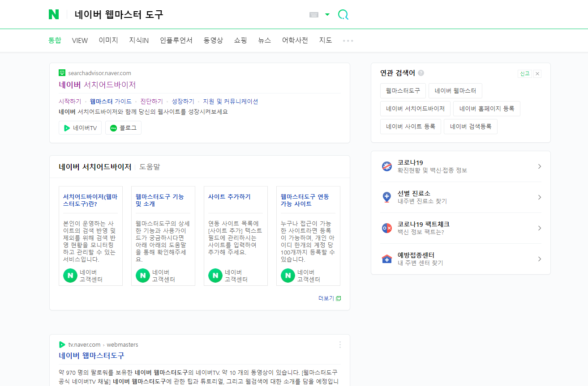Click the green search magnifier icon
Screen dimensions: 588x386
[x=343, y=15]
